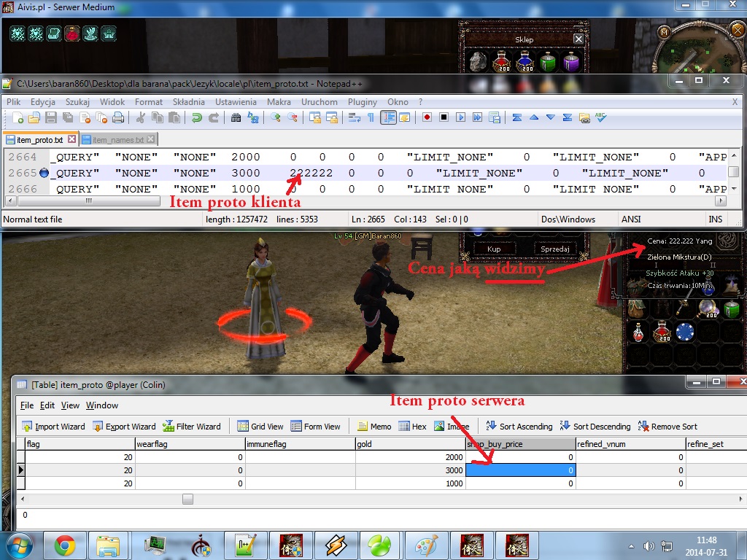Print the document from Notepad++ toolbar
Screen dimensions: 747x560
tap(117, 117)
